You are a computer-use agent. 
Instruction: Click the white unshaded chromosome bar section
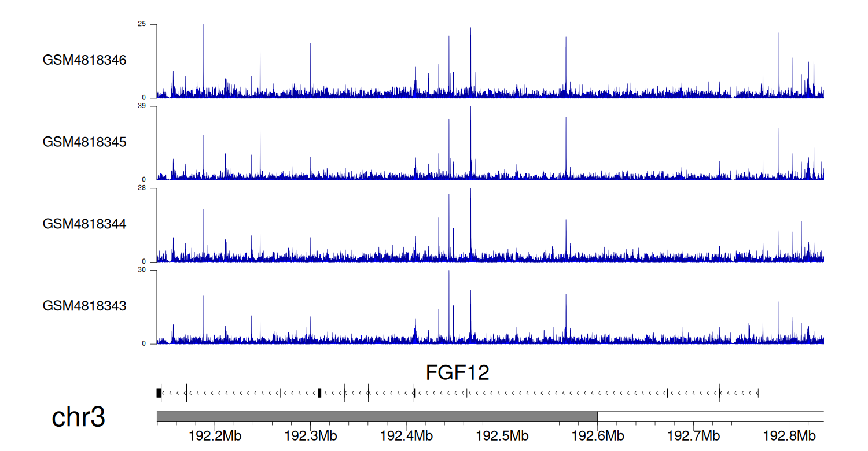[711, 416]
